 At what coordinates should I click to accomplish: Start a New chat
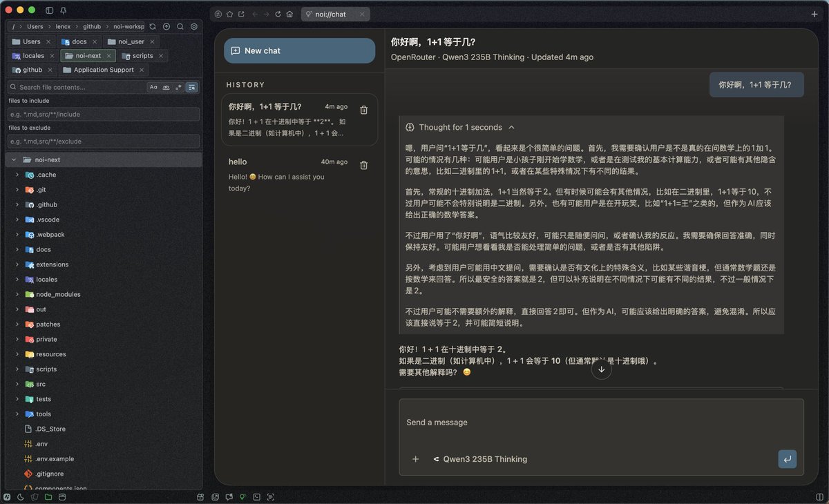tap(299, 50)
